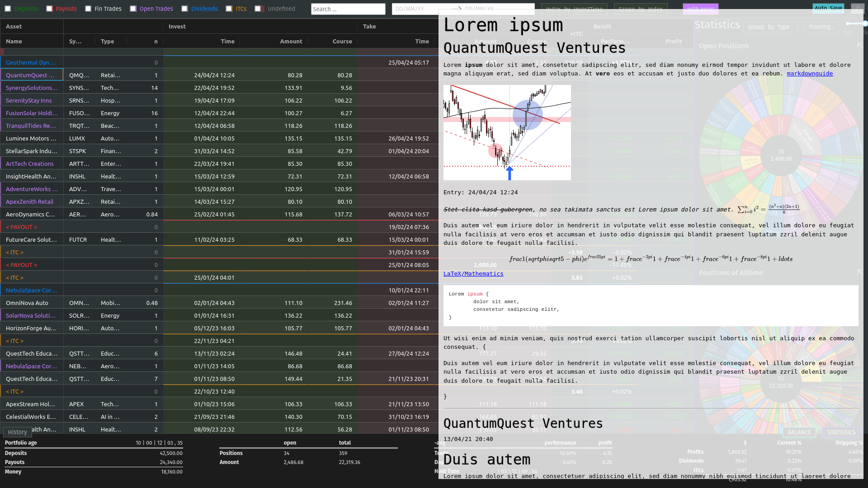Select the STATISTICS tab

pos(841,432)
